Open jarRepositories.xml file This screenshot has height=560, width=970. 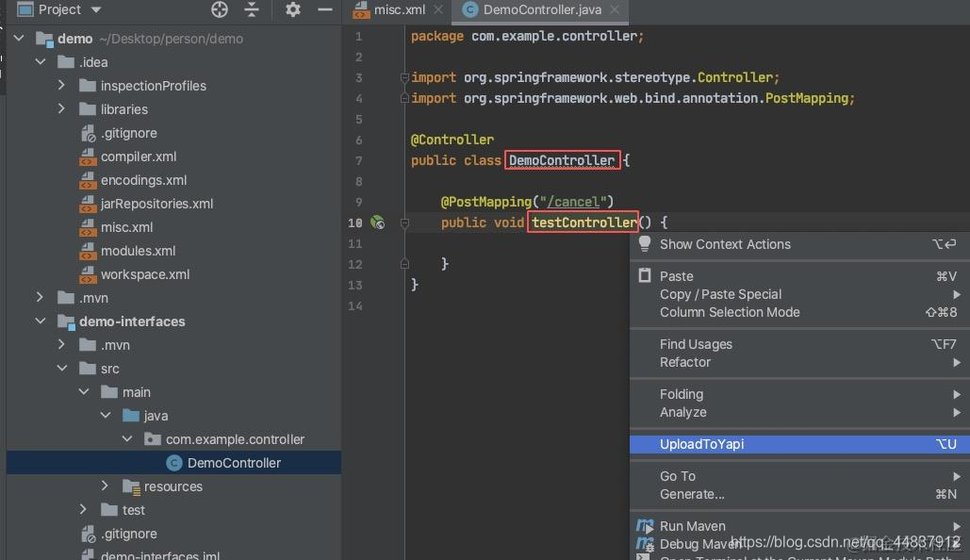(x=156, y=204)
